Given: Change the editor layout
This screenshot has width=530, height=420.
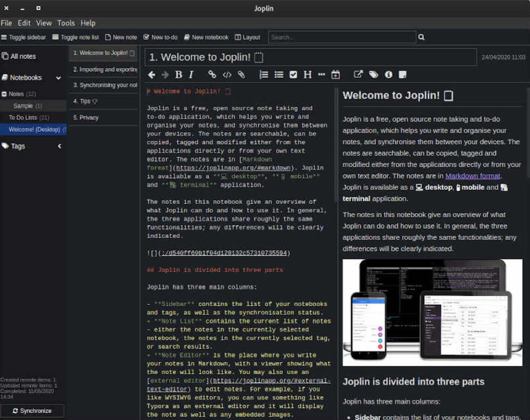Looking at the screenshot, I should point(247,37).
